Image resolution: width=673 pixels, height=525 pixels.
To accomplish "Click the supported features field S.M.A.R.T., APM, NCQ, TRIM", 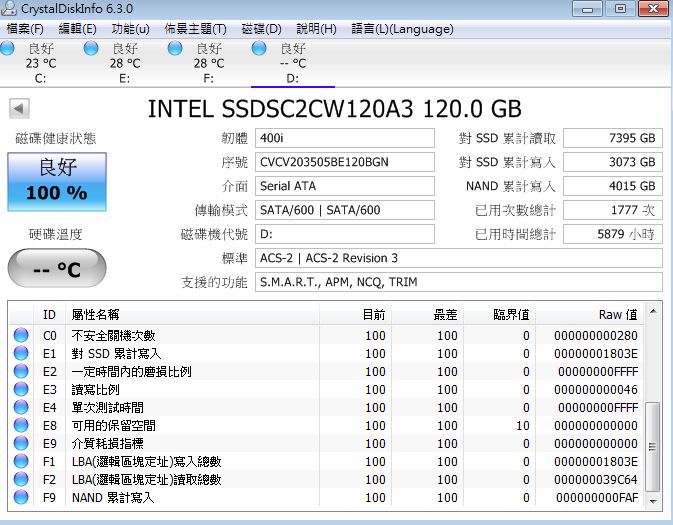I will click(459, 282).
